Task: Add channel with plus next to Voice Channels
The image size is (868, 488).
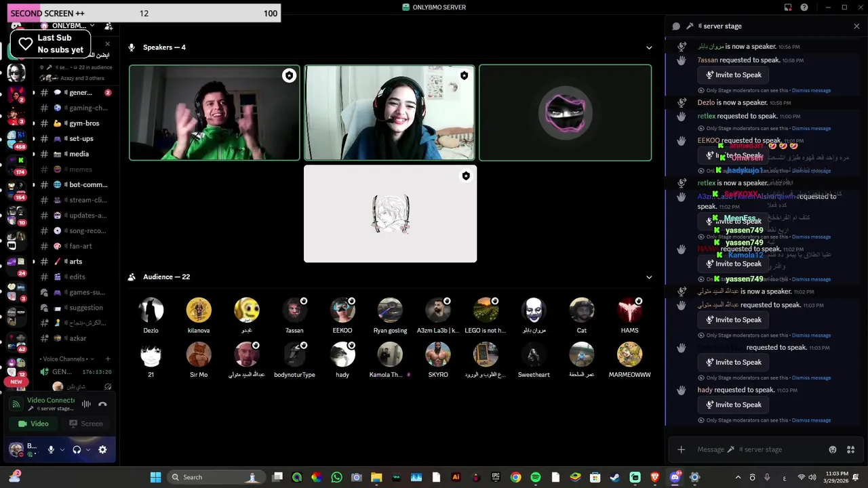Action: [x=108, y=359]
